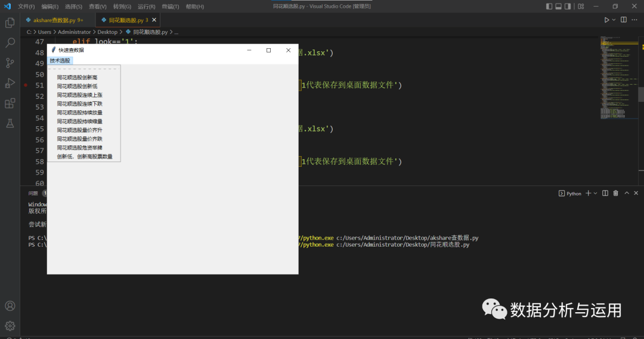
Task: Open the Explorer icon in activity bar
Action: click(x=10, y=23)
